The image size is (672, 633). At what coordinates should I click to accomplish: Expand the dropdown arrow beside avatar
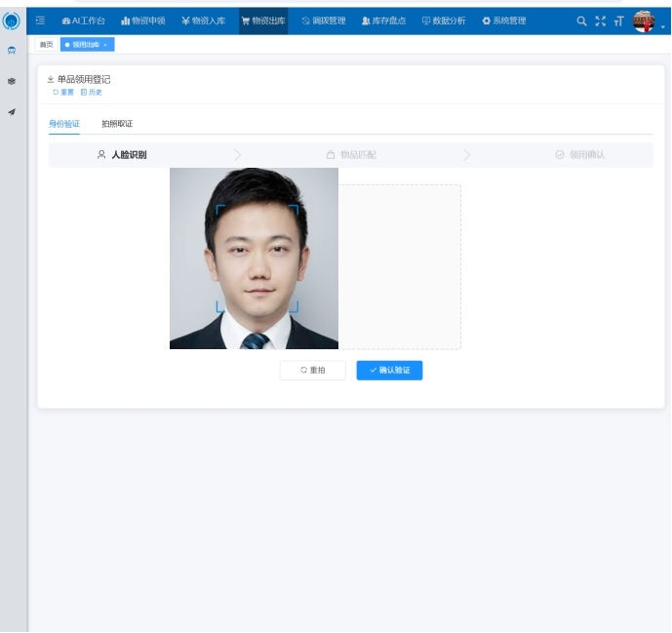[663, 26]
